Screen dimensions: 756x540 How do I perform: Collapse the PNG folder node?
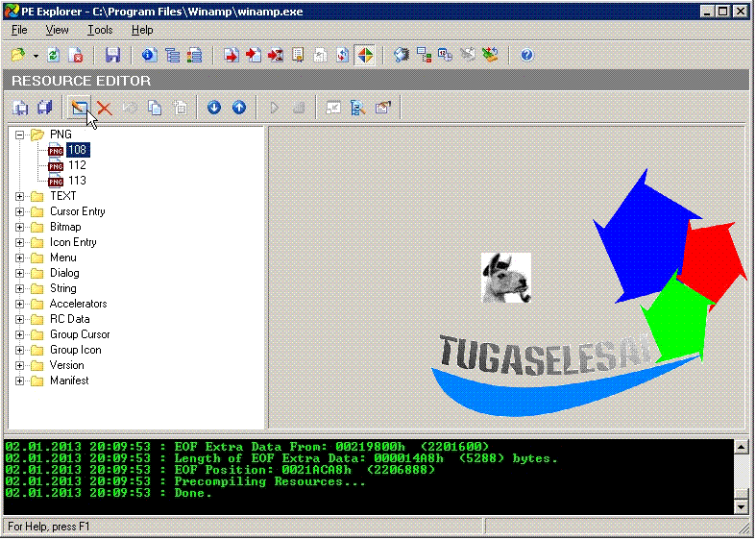[20, 135]
